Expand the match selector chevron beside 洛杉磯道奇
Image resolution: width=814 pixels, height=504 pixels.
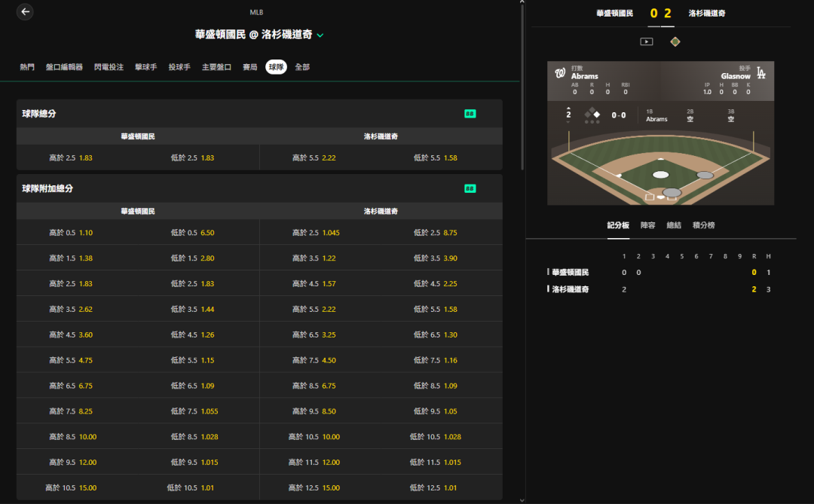tap(320, 35)
